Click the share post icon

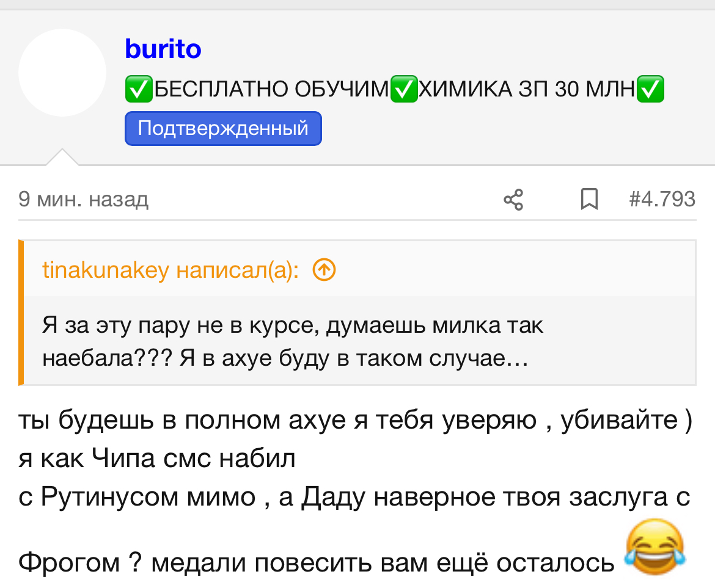(513, 200)
